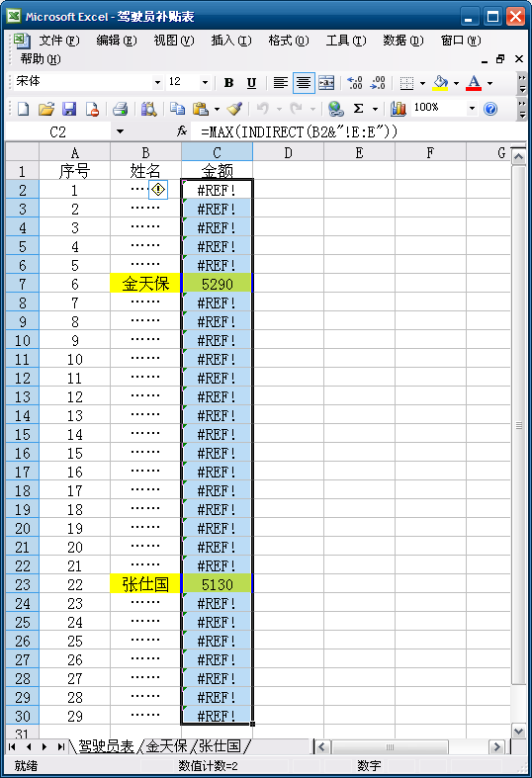The width and height of the screenshot is (532, 778).
Task: Select the Format Painter brush icon
Action: (234, 108)
